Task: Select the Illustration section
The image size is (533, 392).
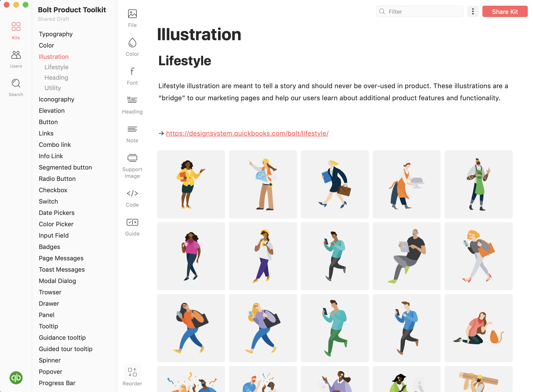Action: pos(54,57)
